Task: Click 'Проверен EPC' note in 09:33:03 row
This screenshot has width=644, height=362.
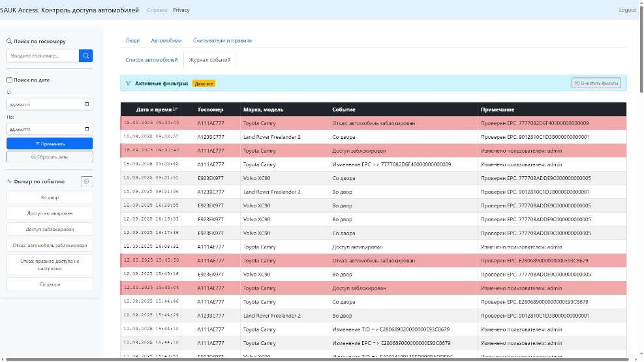Action: coord(534,123)
